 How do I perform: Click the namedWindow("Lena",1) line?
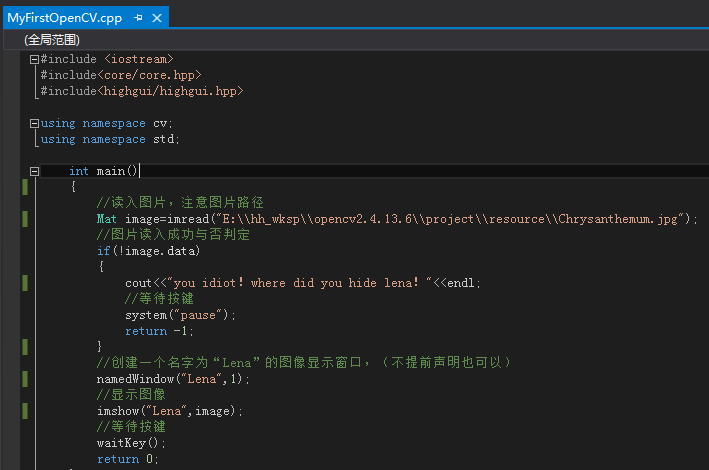coord(173,379)
